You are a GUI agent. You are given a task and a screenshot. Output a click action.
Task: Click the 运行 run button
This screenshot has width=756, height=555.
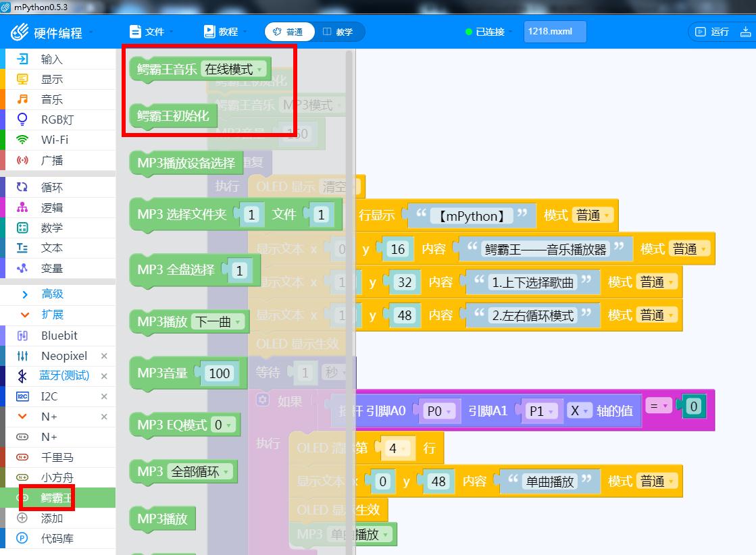tap(713, 32)
